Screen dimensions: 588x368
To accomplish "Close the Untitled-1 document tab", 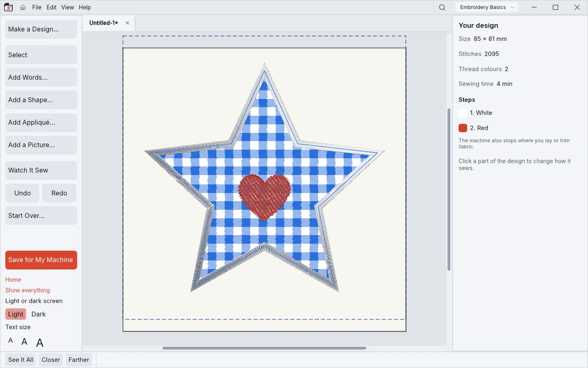I will point(127,23).
